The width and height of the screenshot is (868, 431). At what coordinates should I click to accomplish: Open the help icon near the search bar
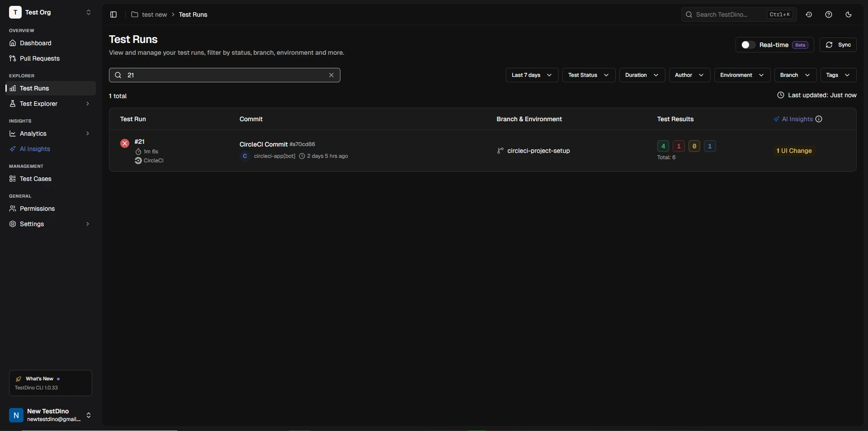point(829,14)
